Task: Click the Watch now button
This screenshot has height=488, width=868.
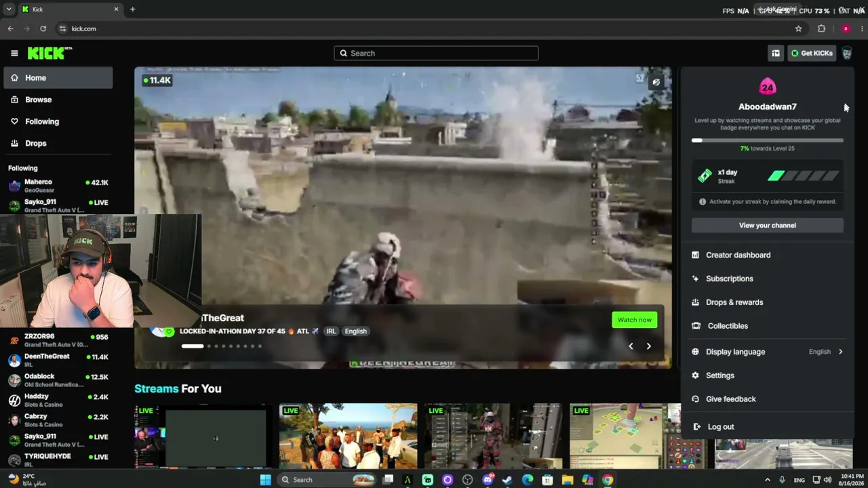Action: (635, 320)
